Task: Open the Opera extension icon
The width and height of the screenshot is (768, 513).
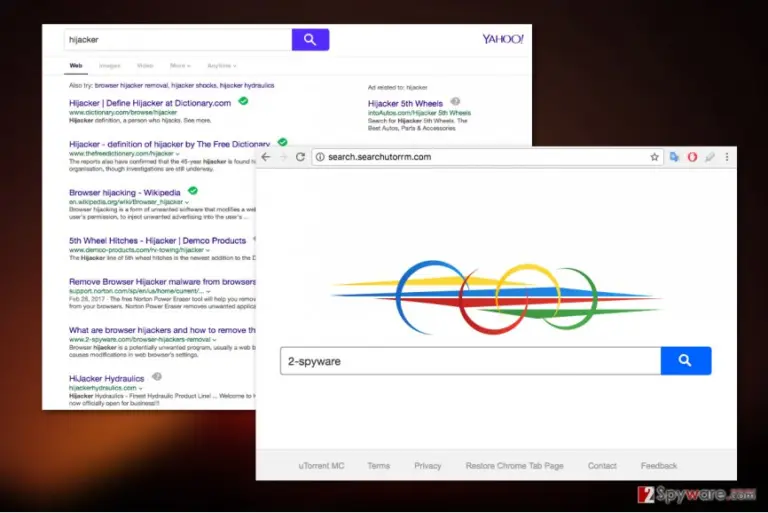Action: [692, 157]
